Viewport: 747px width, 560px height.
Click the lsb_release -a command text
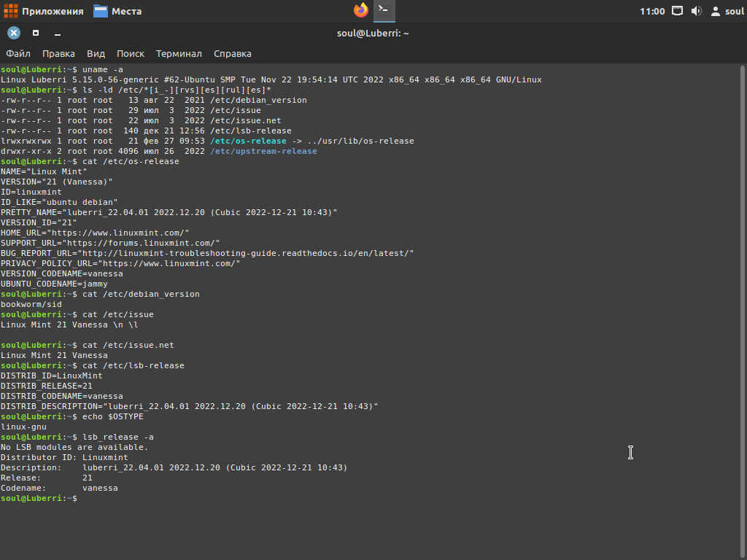tap(118, 437)
